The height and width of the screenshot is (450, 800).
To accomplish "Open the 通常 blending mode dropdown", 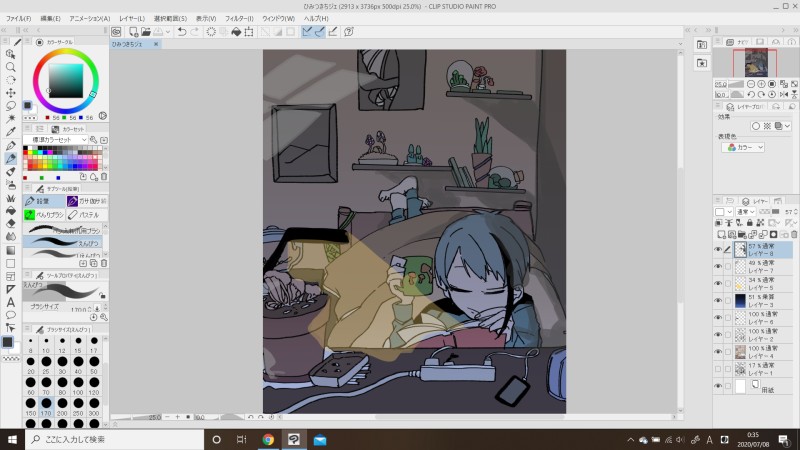I will [x=745, y=211].
